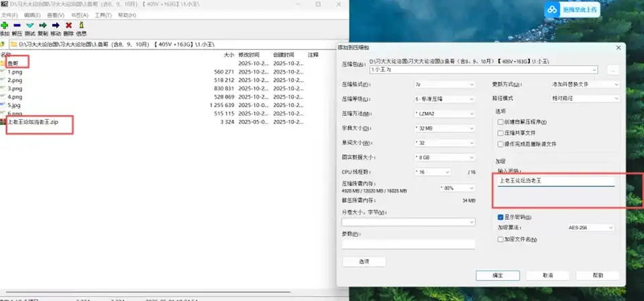Click the Cancel (取消) button in the dialog
This screenshot has width=644, height=301.
click(547, 275)
